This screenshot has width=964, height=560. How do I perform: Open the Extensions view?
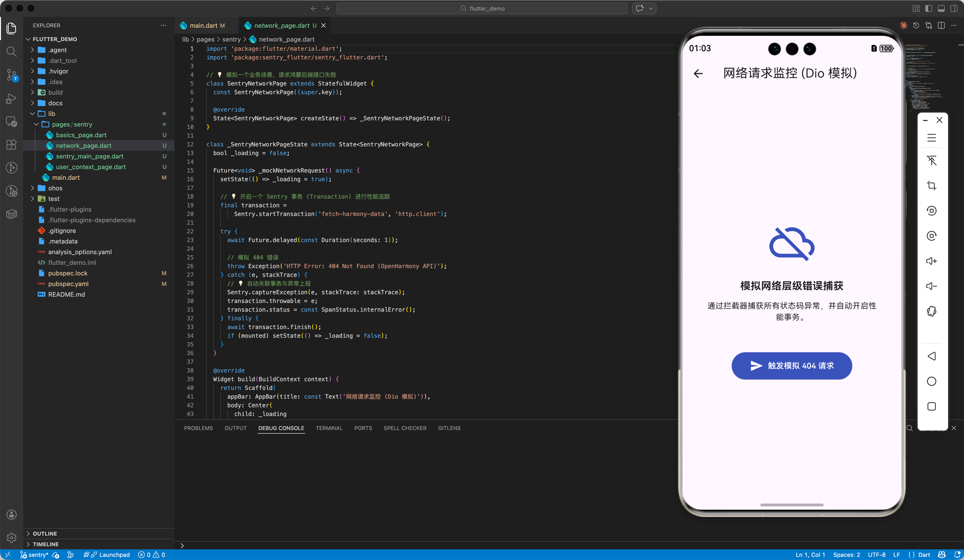click(12, 144)
